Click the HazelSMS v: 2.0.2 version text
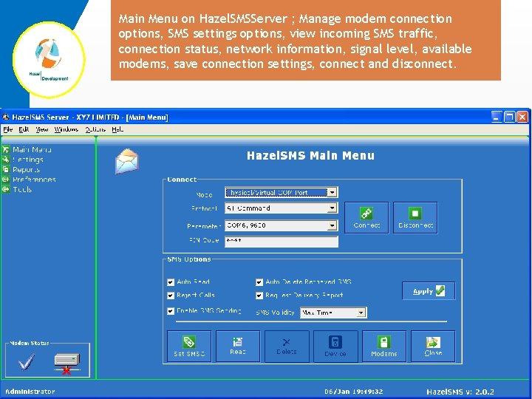Image resolution: width=532 pixels, height=399 pixels. pos(460,392)
